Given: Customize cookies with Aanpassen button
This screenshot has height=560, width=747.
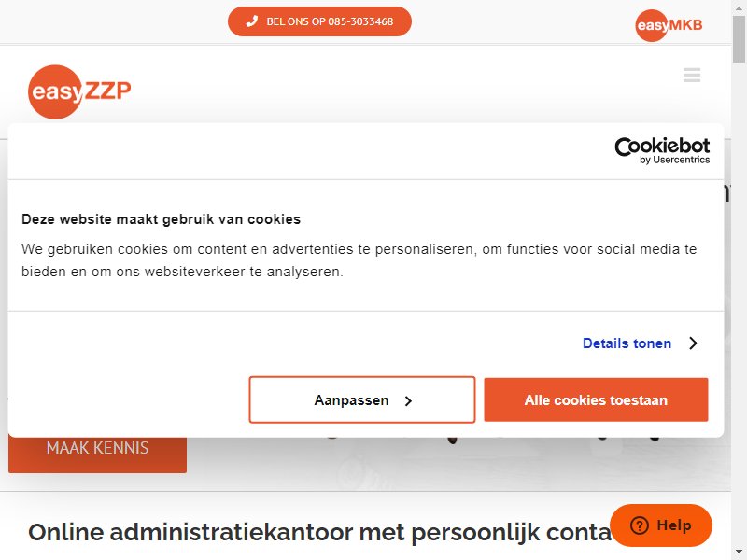Looking at the screenshot, I should [x=362, y=400].
